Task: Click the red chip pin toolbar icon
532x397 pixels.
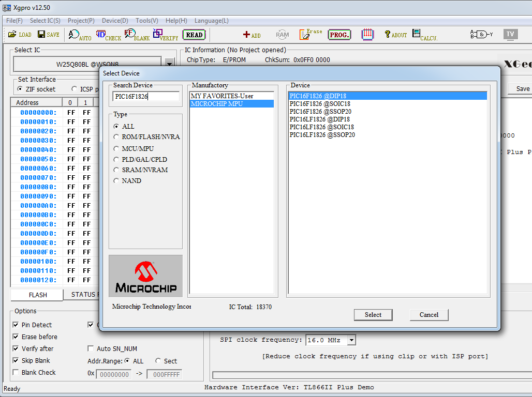Action: pyautogui.click(x=367, y=35)
